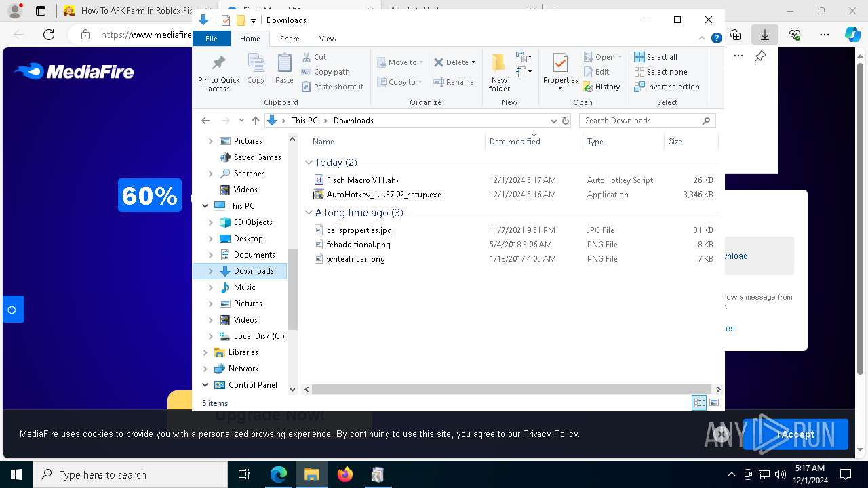Open the Move to dropdown
Screen dimensions: 868x488
point(400,62)
